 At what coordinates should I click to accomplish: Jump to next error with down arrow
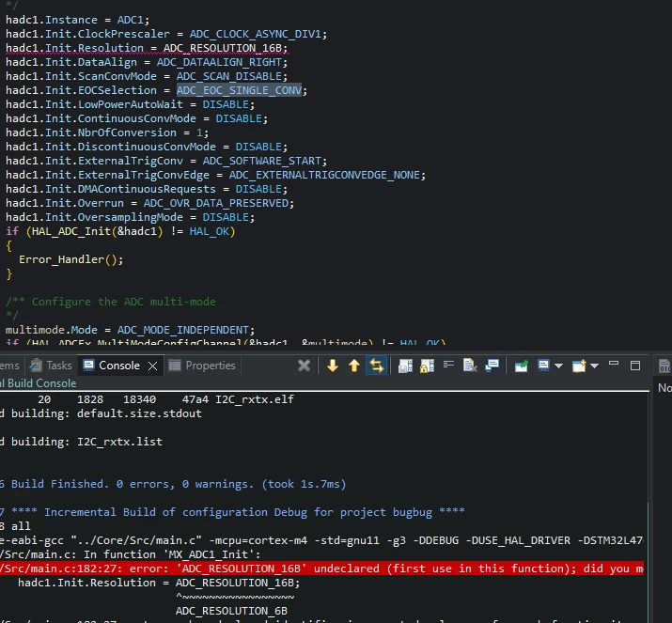click(333, 366)
